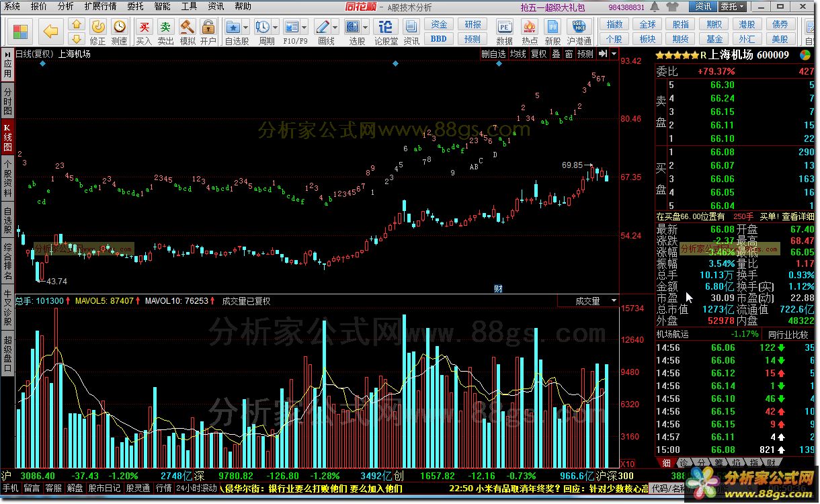Click the arrow-to-bar icon after 预测
The height and width of the screenshot is (504, 820).
pyautogui.click(x=602, y=54)
